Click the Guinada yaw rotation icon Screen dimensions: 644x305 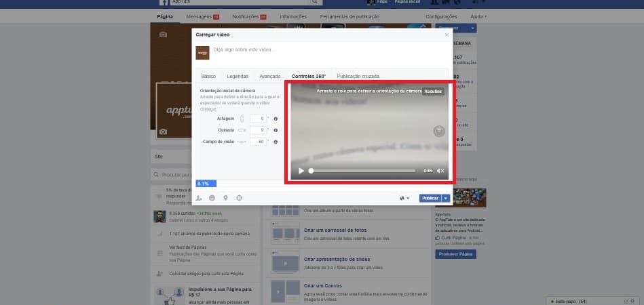[x=242, y=130]
